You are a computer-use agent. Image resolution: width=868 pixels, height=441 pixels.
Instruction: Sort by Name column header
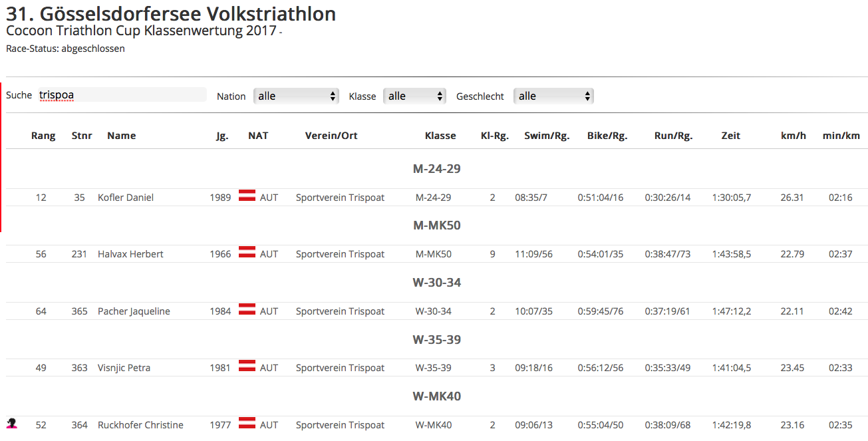click(122, 136)
